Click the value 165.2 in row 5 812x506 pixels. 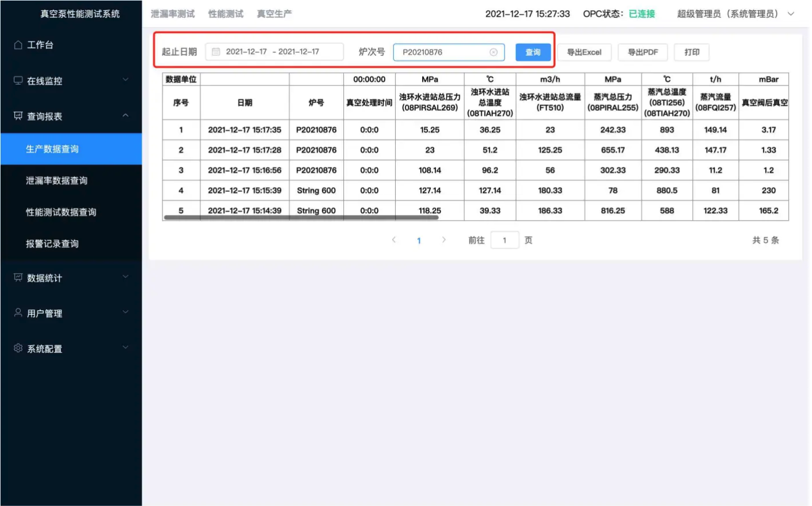(769, 210)
